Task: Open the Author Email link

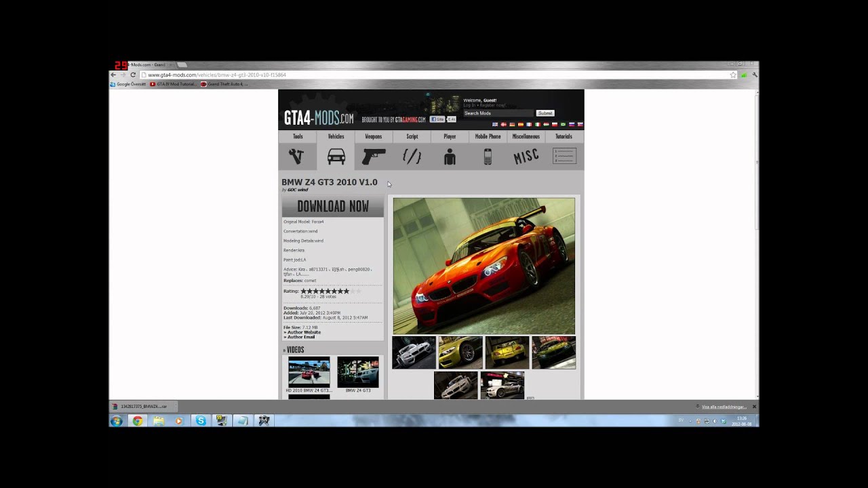Action: [301, 337]
